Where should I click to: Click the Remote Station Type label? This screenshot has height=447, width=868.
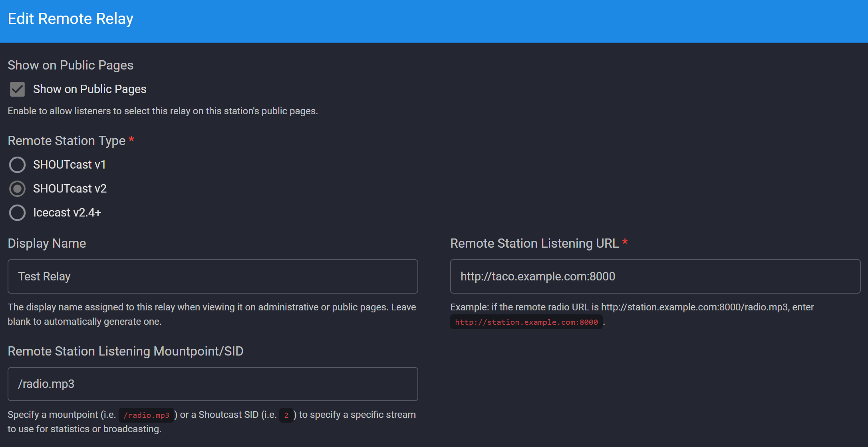66,140
